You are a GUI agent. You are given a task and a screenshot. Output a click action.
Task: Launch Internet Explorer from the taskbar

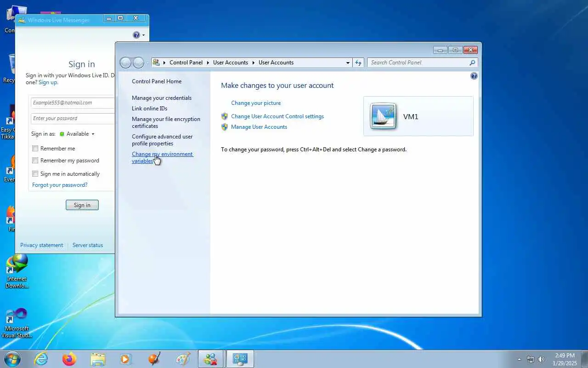coord(41,359)
